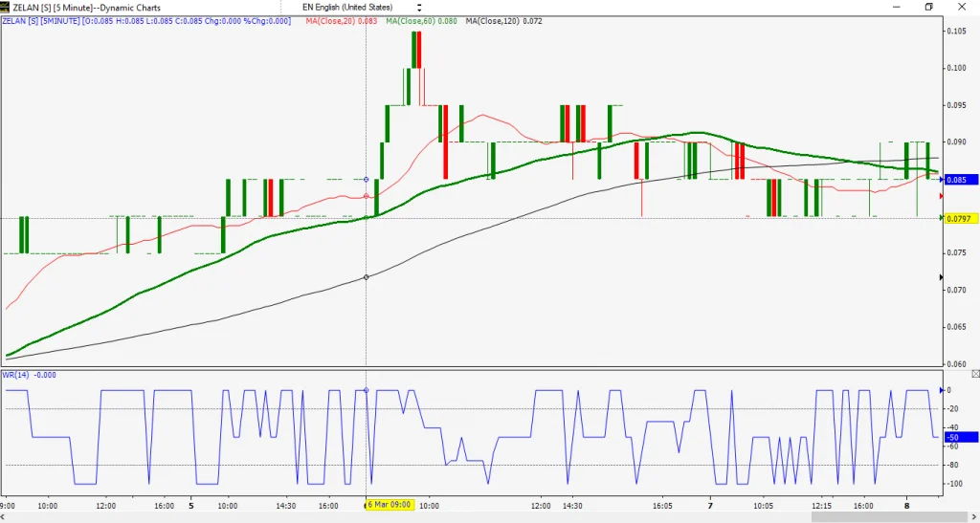Click the yellow 0.0797 crosshair price tag
The image size is (980, 523).
click(961, 218)
